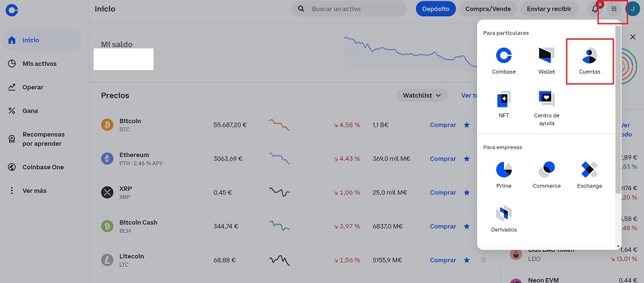
Task: Open the Wallet app icon
Action: click(x=546, y=57)
